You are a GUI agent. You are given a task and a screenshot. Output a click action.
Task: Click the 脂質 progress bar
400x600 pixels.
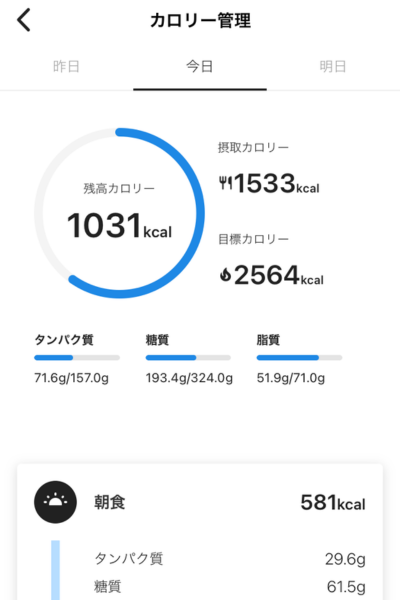[x=299, y=358]
